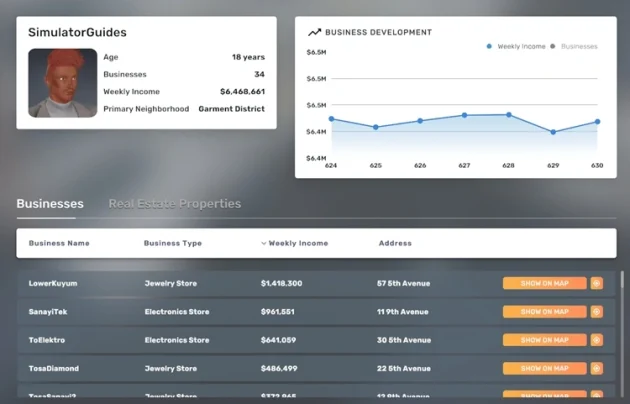
Task: Click the target icon in the SanayiTek row
Action: point(597,312)
